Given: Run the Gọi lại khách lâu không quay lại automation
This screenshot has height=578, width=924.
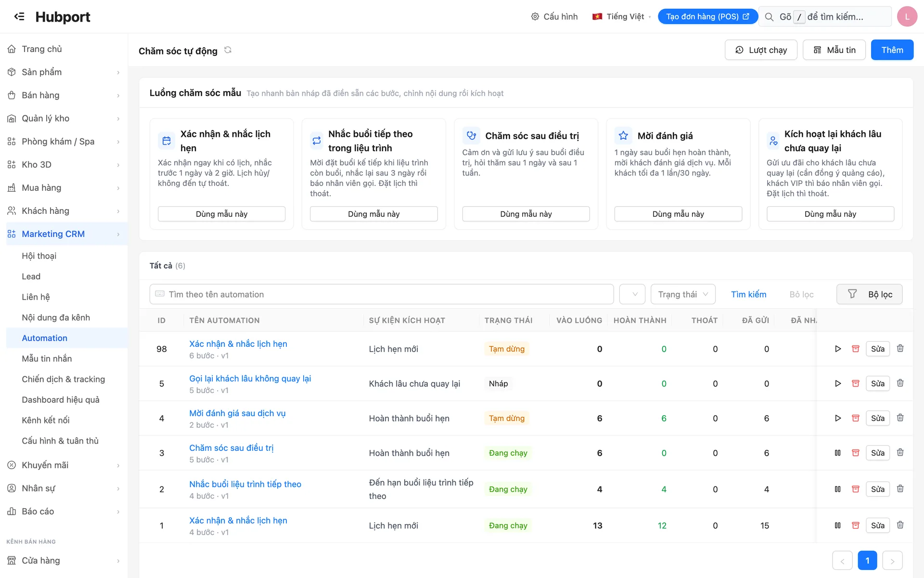Looking at the screenshot, I should [838, 383].
